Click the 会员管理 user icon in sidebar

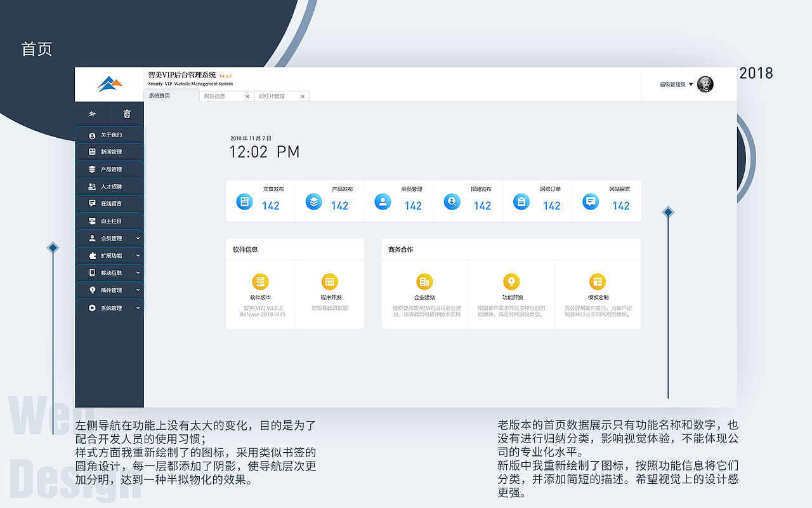coord(92,238)
